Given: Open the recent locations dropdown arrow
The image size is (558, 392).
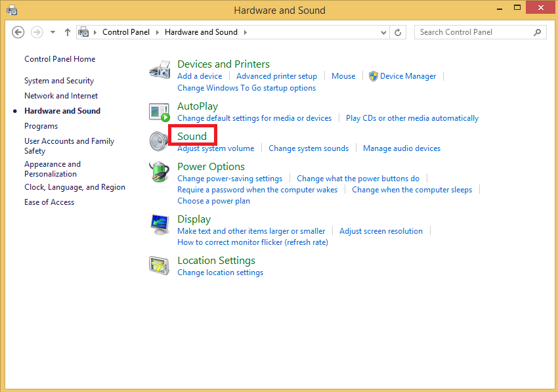Looking at the screenshot, I should coord(53,32).
